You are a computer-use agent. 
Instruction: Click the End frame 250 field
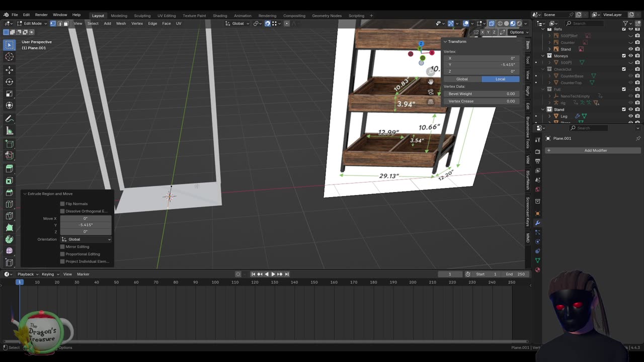(x=515, y=274)
